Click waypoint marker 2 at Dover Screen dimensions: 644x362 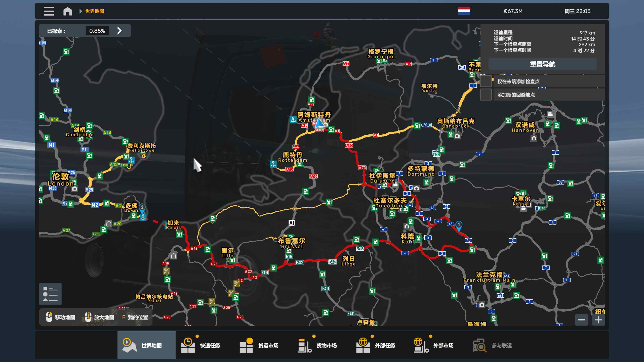[142, 208]
